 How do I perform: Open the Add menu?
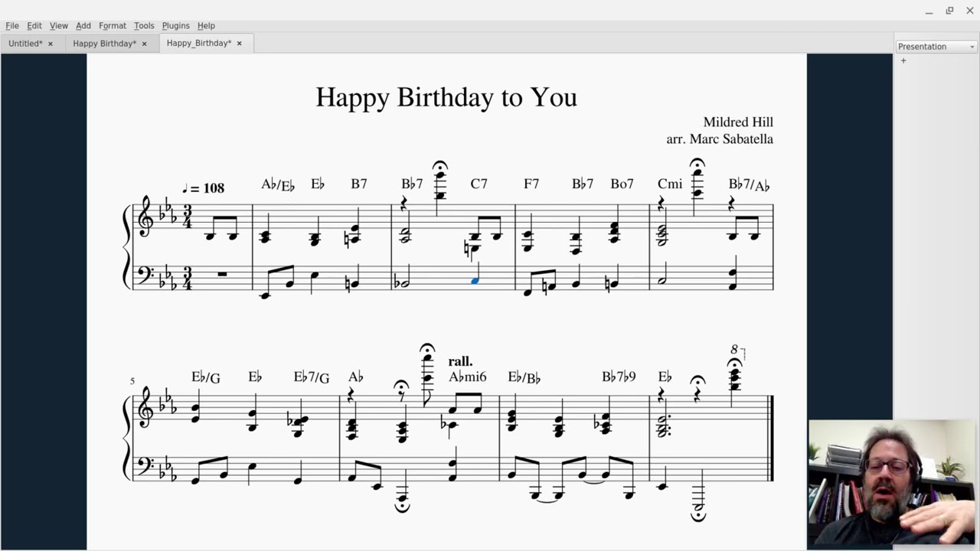83,25
